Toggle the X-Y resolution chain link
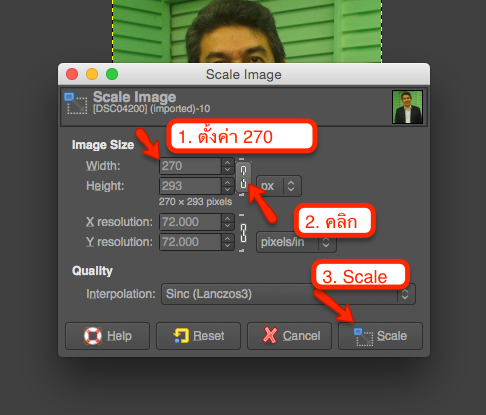The width and height of the screenshot is (486, 415). (x=243, y=233)
